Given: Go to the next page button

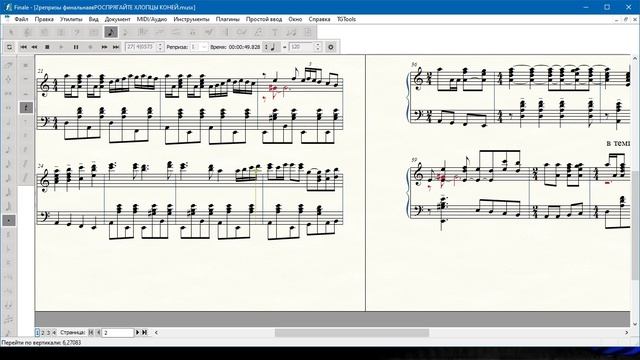Looking at the screenshot, I should [137, 333].
